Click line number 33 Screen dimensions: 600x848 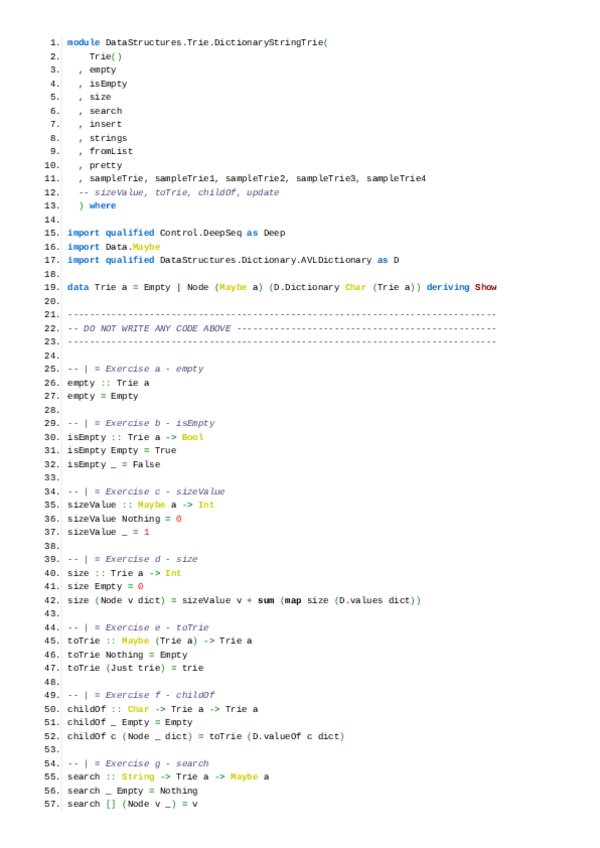point(52,478)
